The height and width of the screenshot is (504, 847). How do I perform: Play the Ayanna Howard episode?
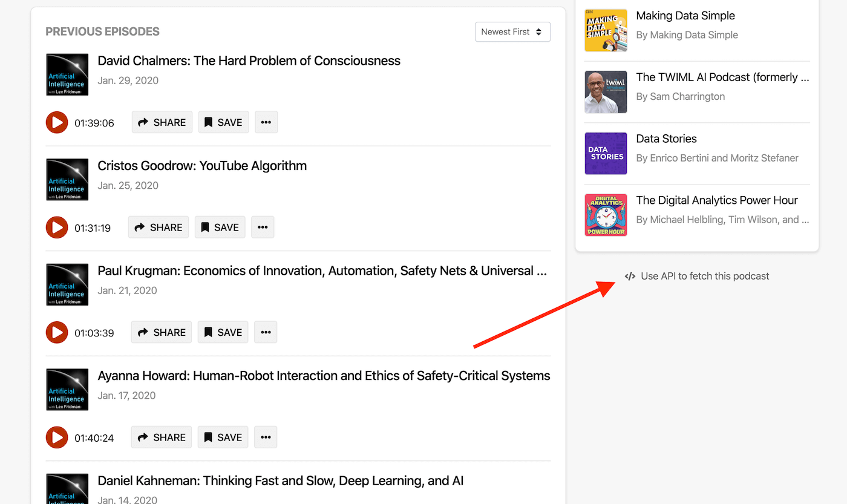[x=57, y=437]
